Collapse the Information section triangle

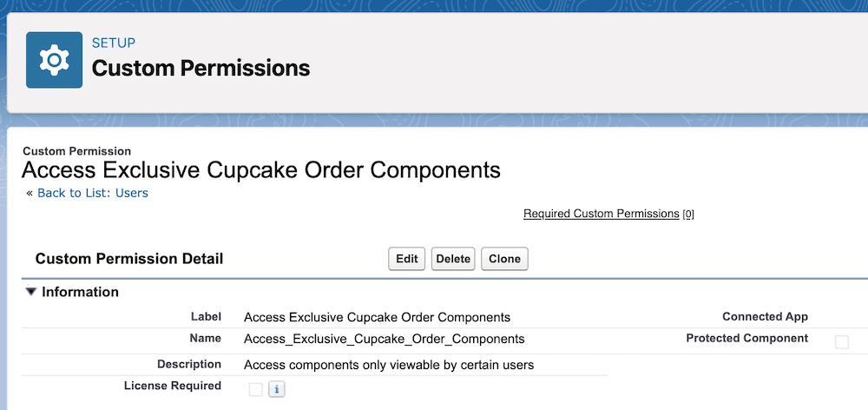click(31, 292)
